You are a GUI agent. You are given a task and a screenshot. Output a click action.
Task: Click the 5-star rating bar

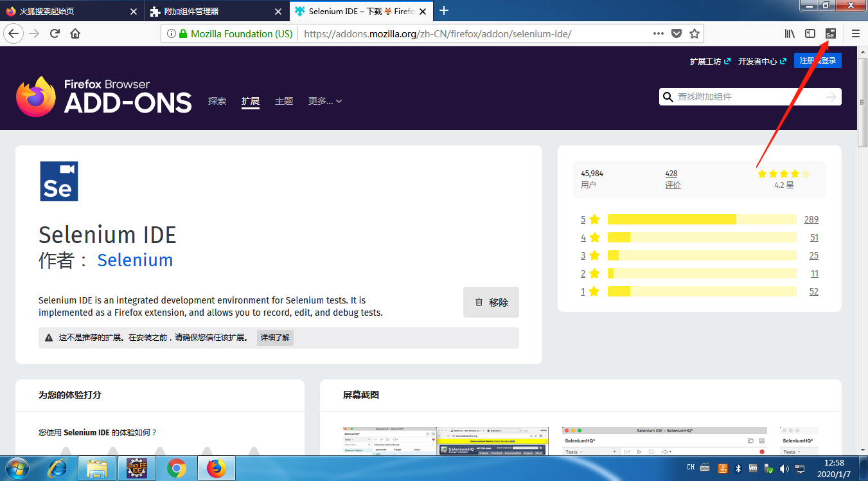click(702, 219)
